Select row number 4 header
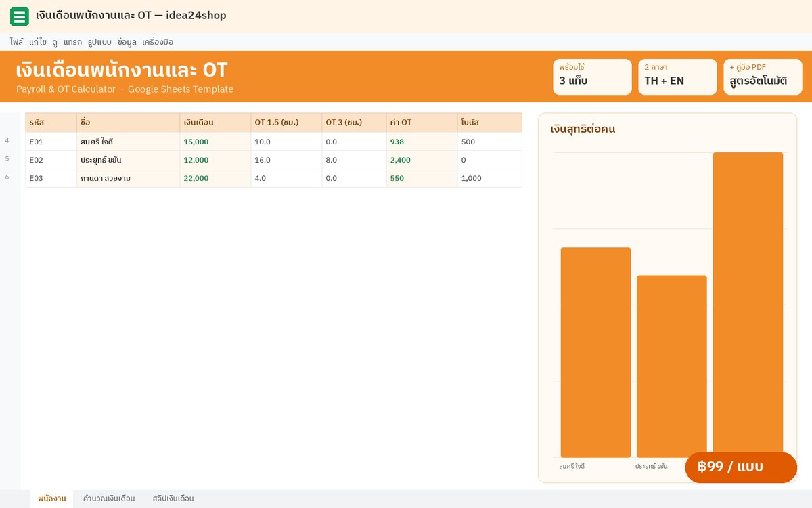 point(7,141)
